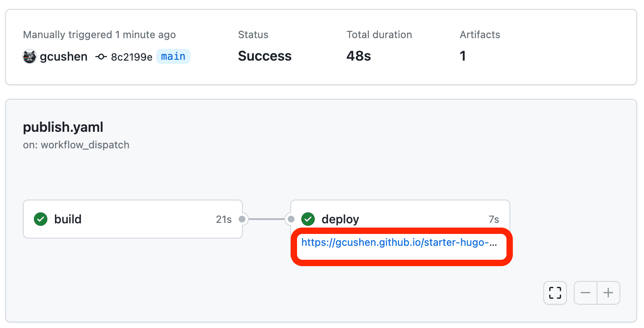
Task: Click the build job output connector dot
Action: click(242, 219)
